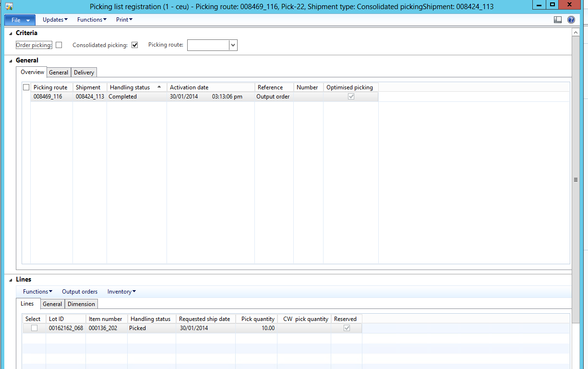Switch to the Delivery tab
588x369 pixels.
click(84, 73)
